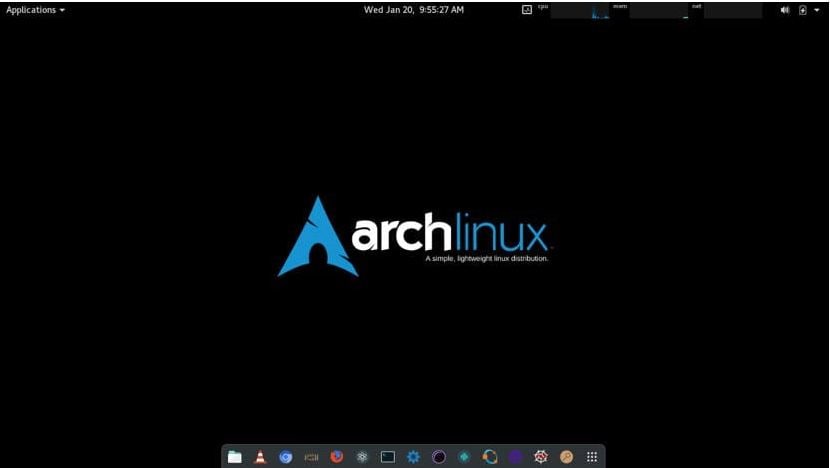Screen dimensions: 830x468
Task: Open the purple circle dock icon
Action: (x=516, y=456)
